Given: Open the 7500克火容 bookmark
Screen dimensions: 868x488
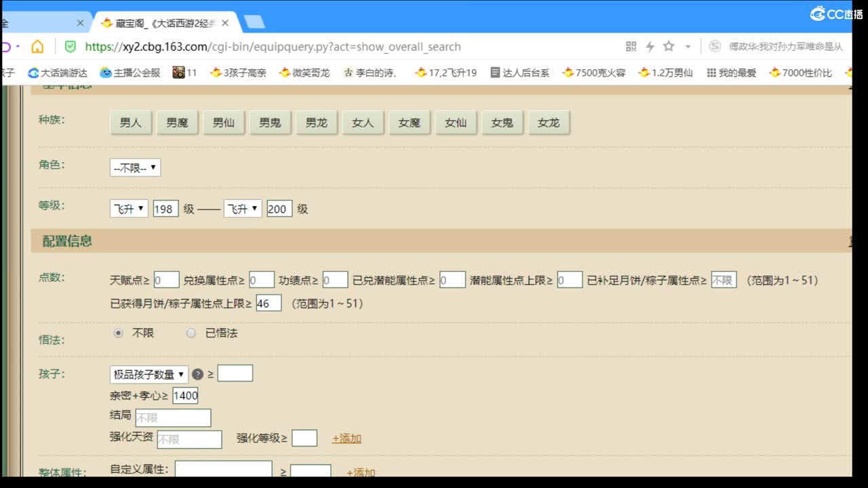Looking at the screenshot, I should pos(593,73).
